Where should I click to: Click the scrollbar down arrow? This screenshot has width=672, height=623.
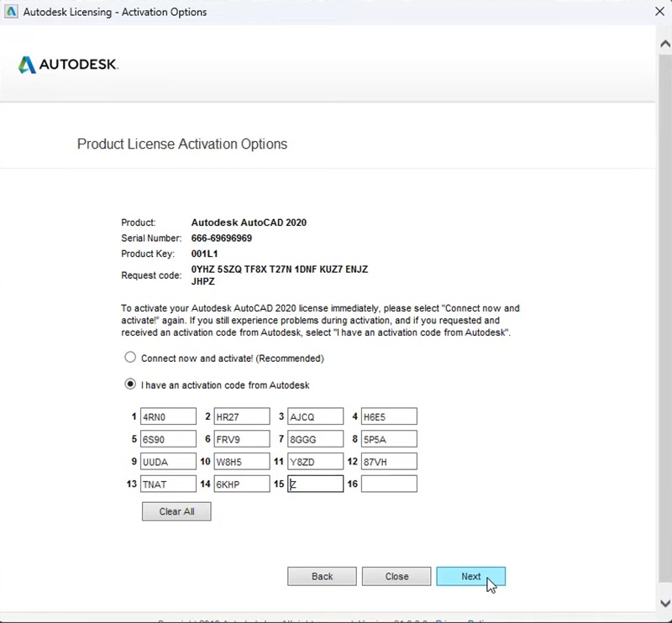pyautogui.click(x=665, y=602)
